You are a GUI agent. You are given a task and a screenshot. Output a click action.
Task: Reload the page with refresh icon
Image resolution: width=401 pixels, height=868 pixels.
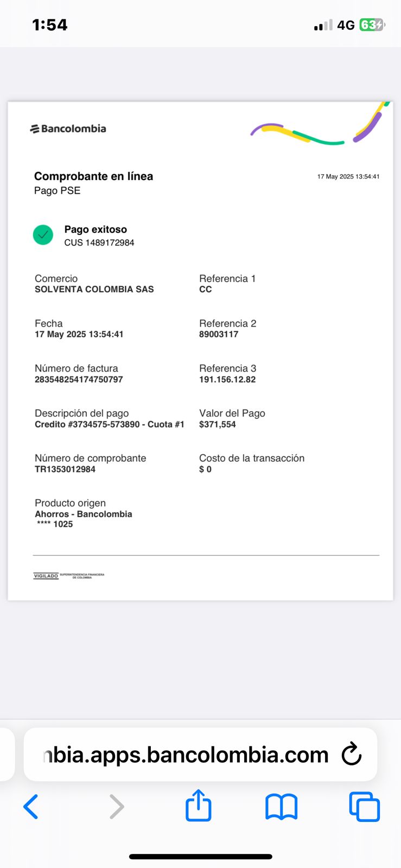coord(352,754)
